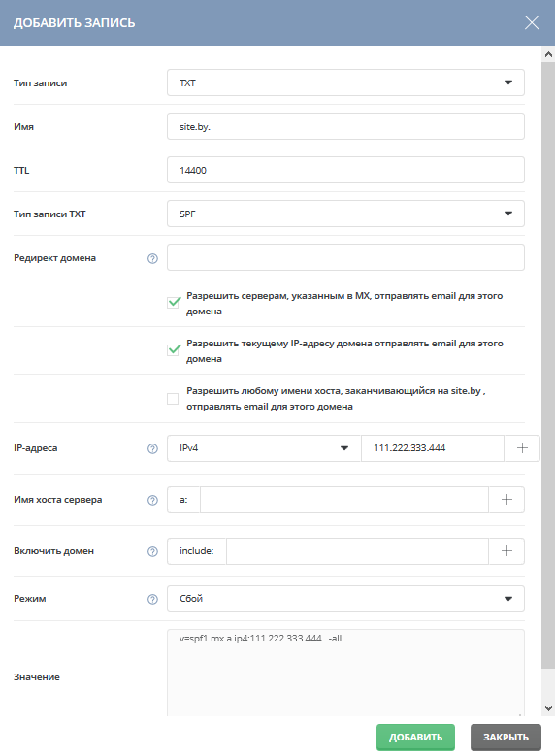Open help icon next to IP-адреса
This screenshot has width=555, height=756.
click(x=152, y=448)
